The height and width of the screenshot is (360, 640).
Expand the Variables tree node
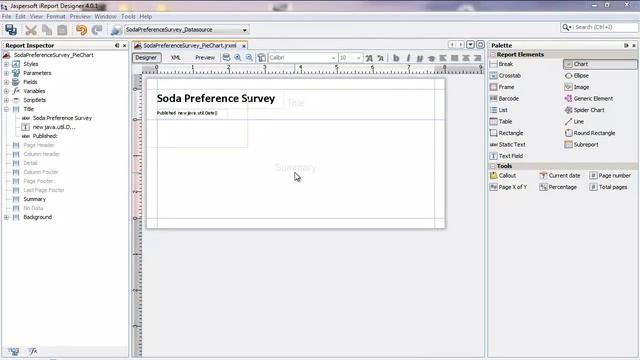pos(7,91)
